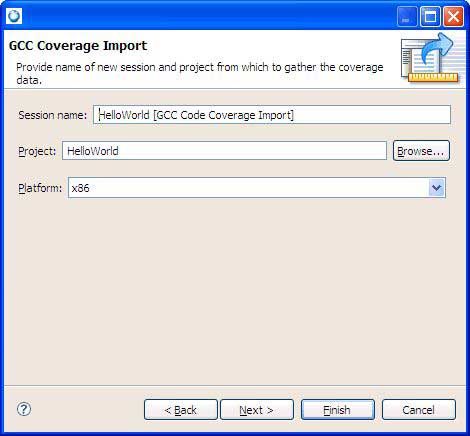Click the Browse... button
The height and width of the screenshot is (436, 470).
[421, 151]
